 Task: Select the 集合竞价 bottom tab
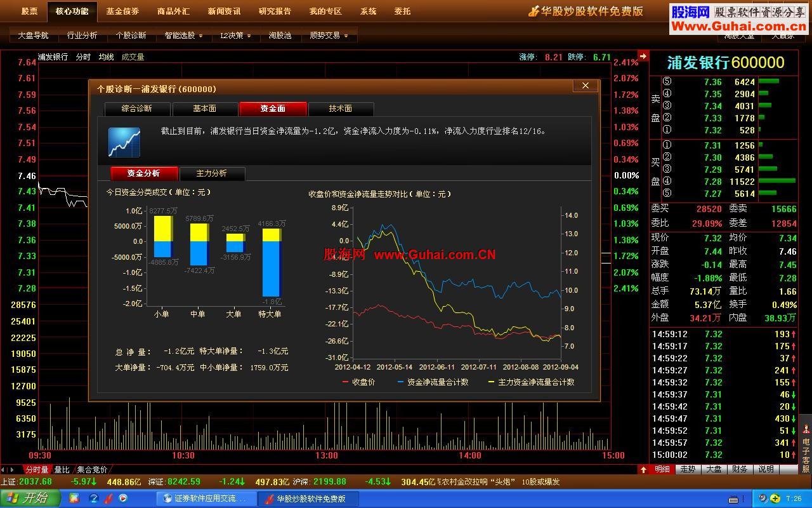pyautogui.click(x=93, y=470)
